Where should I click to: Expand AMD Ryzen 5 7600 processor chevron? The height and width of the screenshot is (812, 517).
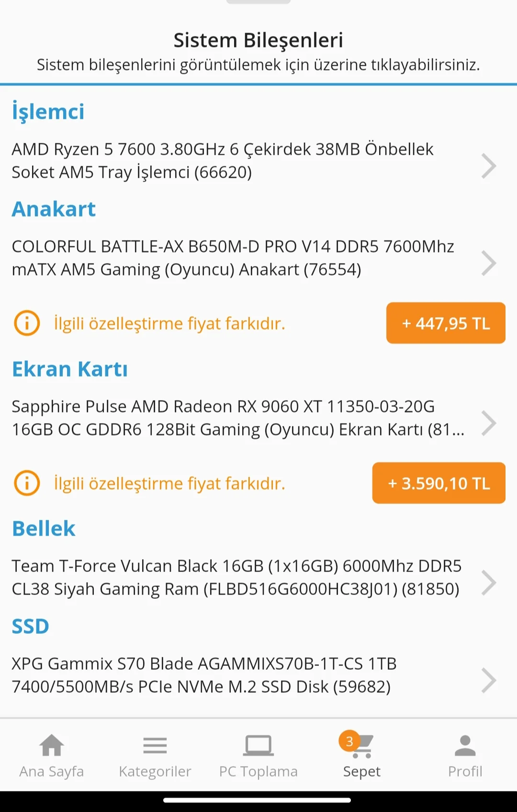(x=488, y=166)
